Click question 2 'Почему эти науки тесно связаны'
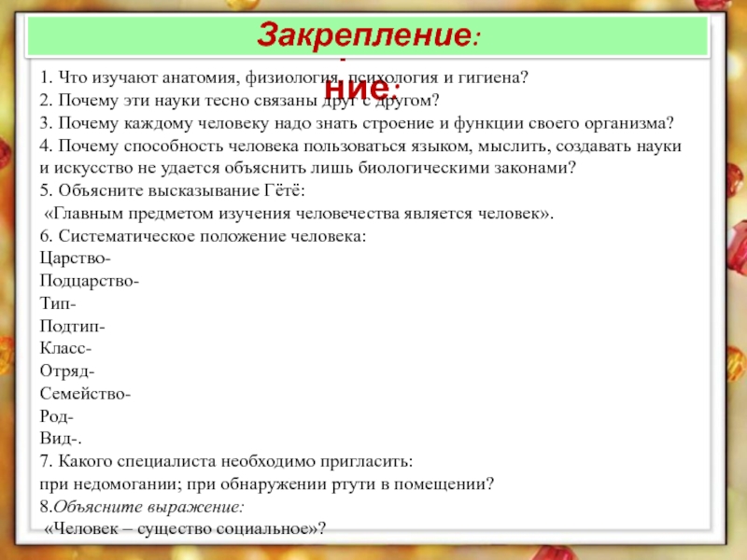747x560 pixels. pyautogui.click(x=239, y=101)
